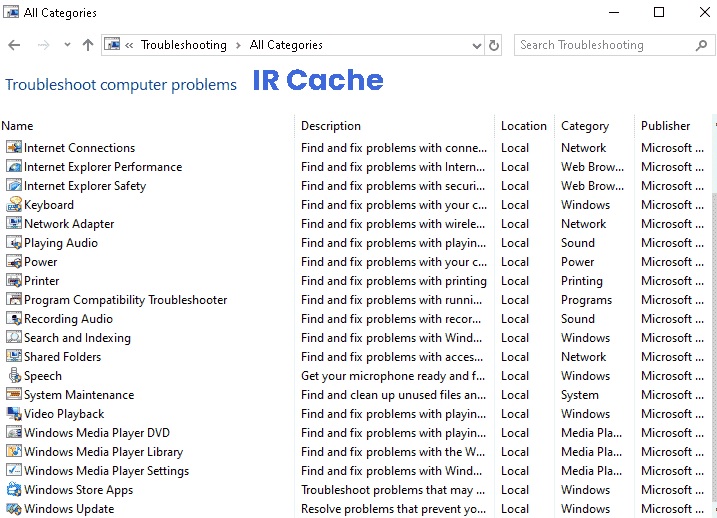Viewport: 717px width, 518px height.
Task: Click the Internet Explorer Safety icon
Action: point(14,185)
